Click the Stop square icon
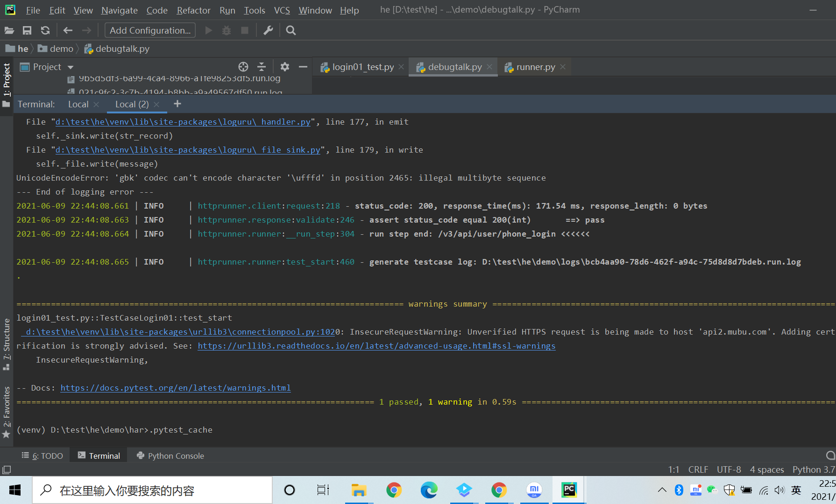This screenshot has height=504, width=836. coord(244,30)
